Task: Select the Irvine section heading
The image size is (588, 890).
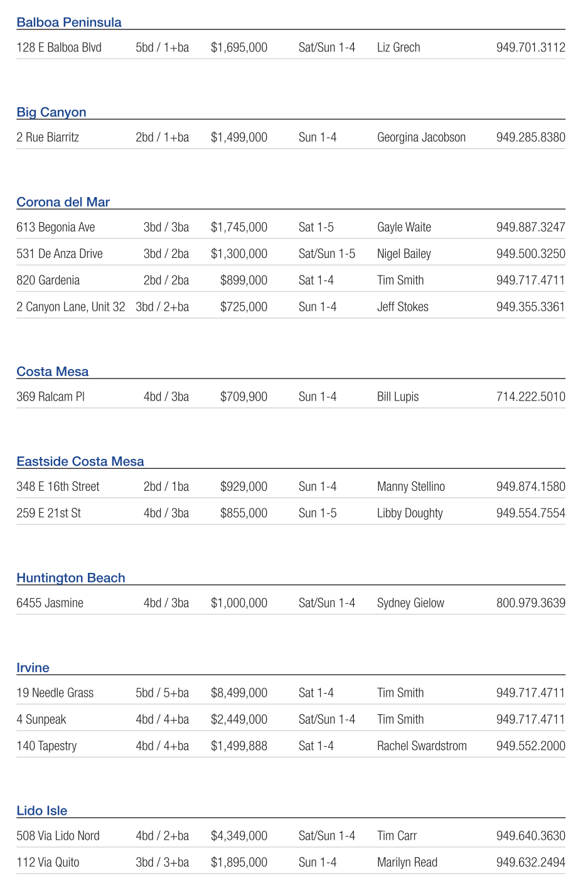Action: (33, 668)
